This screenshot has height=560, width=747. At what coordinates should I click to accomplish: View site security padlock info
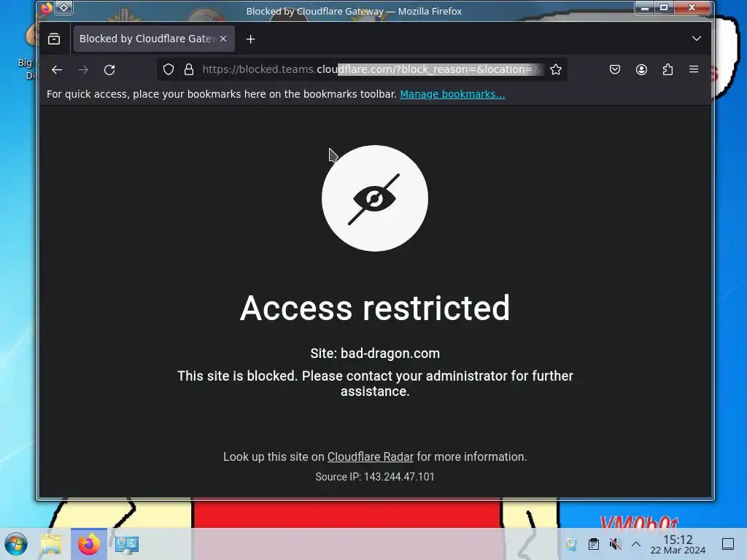point(189,69)
